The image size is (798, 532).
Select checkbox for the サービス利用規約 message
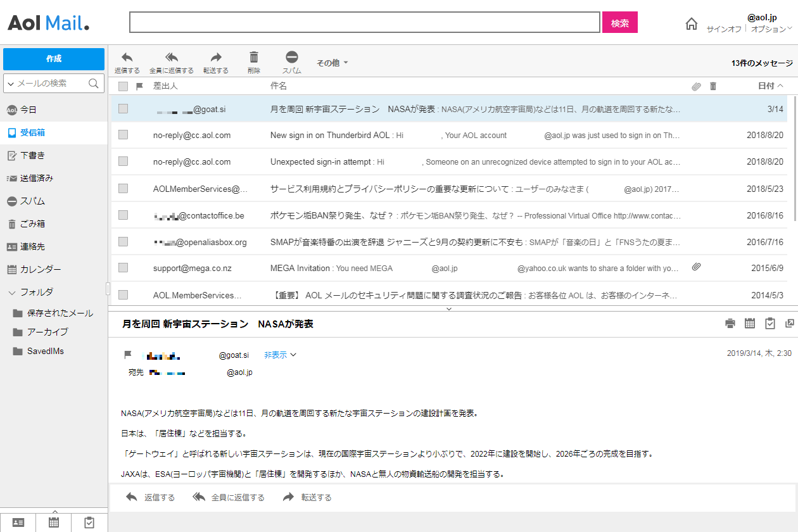pos(123,188)
